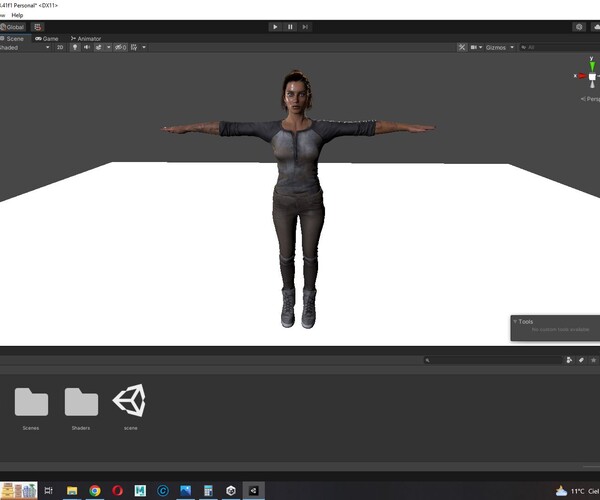Open Search by Type filter icon

tap(569, 360)
